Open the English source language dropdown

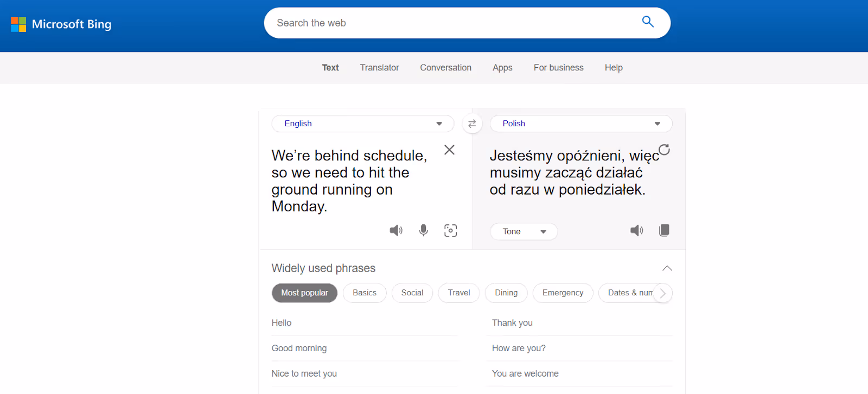point(363,124)
